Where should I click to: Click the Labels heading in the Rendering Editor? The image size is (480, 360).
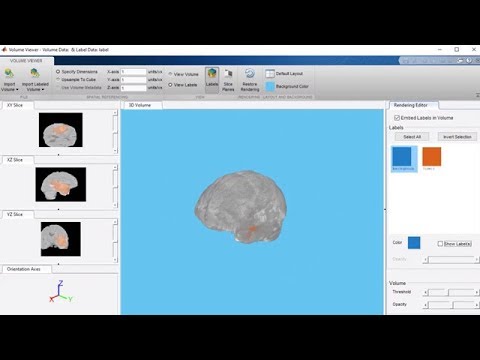(x=396, y=128)
